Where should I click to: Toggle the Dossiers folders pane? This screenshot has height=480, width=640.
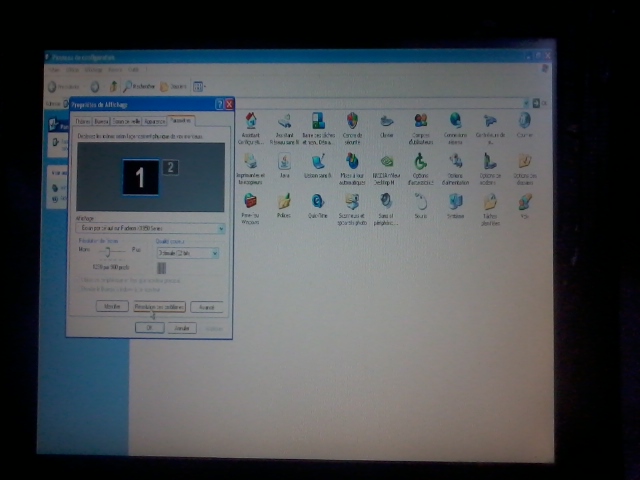coord(173,86)
